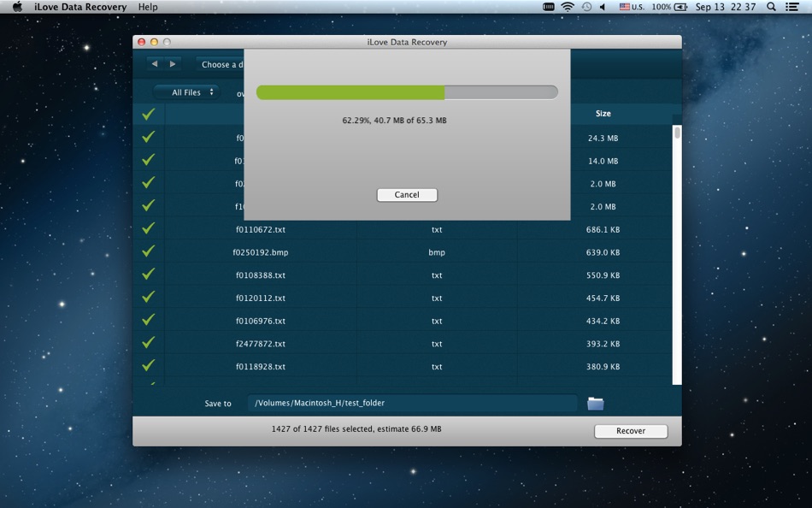Click the 639.0 KB size cell

(x=603, y=252)
